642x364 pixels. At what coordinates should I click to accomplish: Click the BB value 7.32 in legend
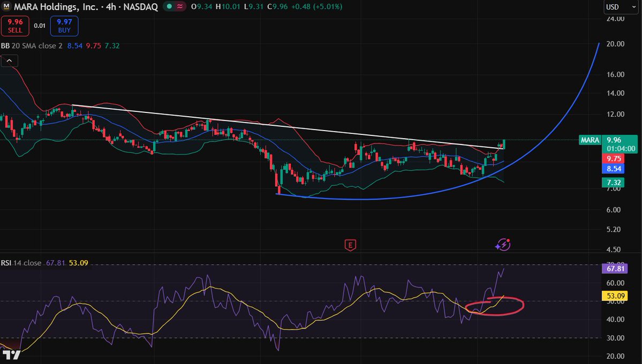click(x=112, y=46)
